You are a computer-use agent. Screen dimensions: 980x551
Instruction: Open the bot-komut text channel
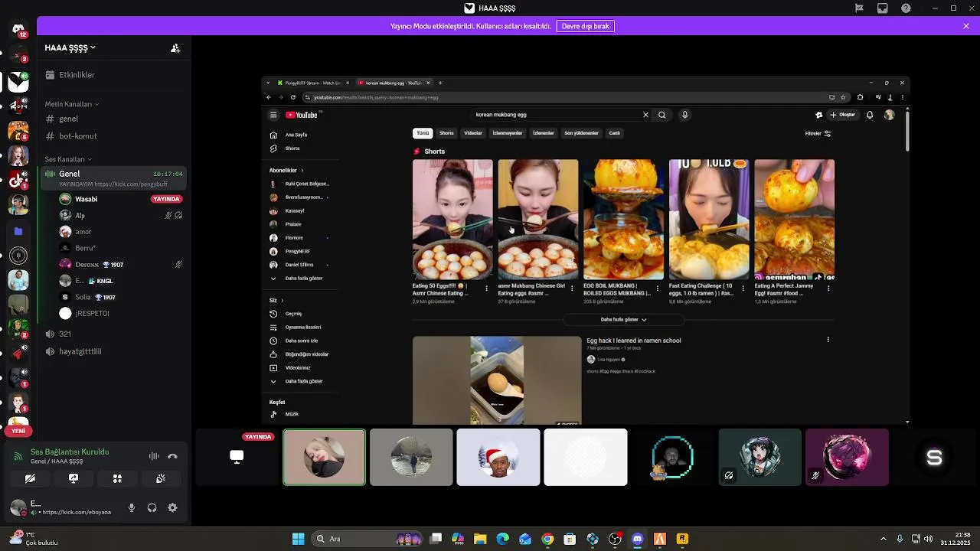tap(113, 136)
